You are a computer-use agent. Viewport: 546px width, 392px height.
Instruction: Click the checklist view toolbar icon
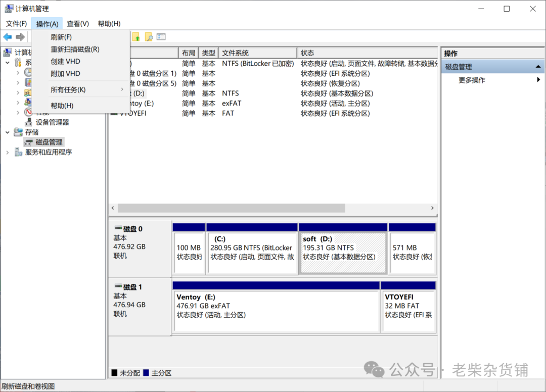pos(161,37)
